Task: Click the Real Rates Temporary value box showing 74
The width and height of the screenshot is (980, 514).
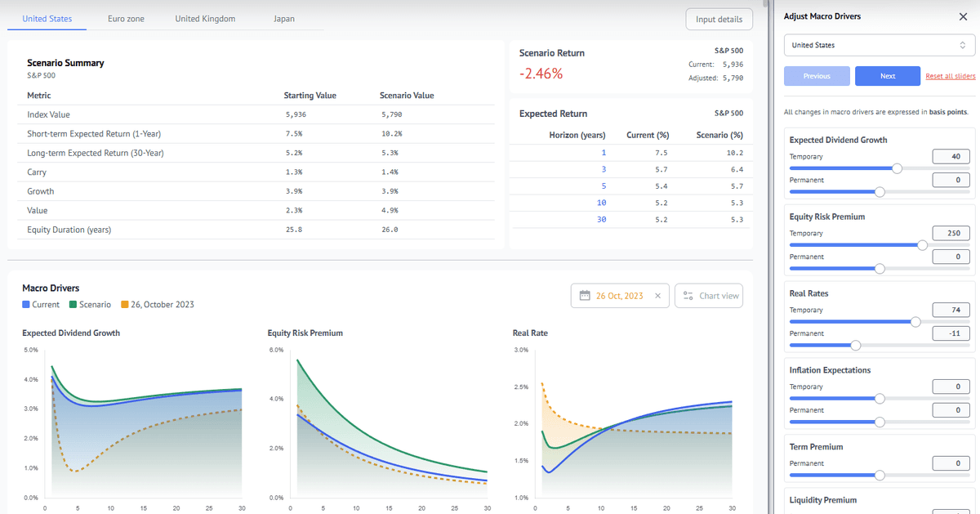Action: coord(951,310)
